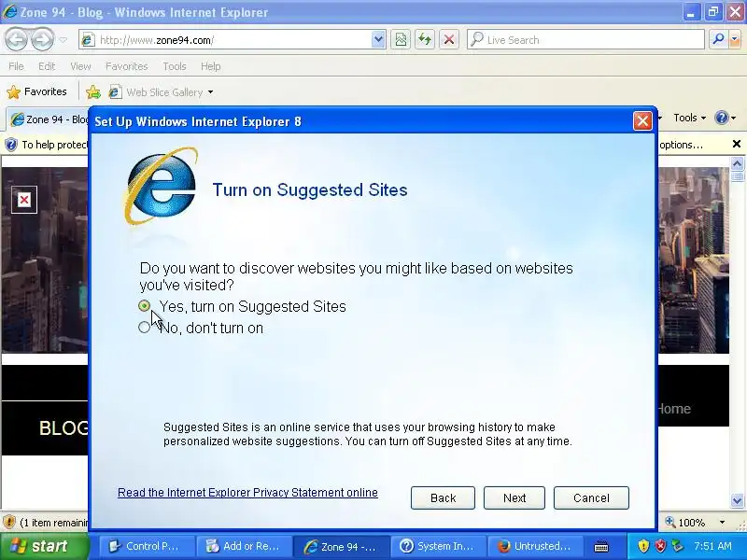
Task: Click the Refresh page icon
Action: [x=425, y=40]
